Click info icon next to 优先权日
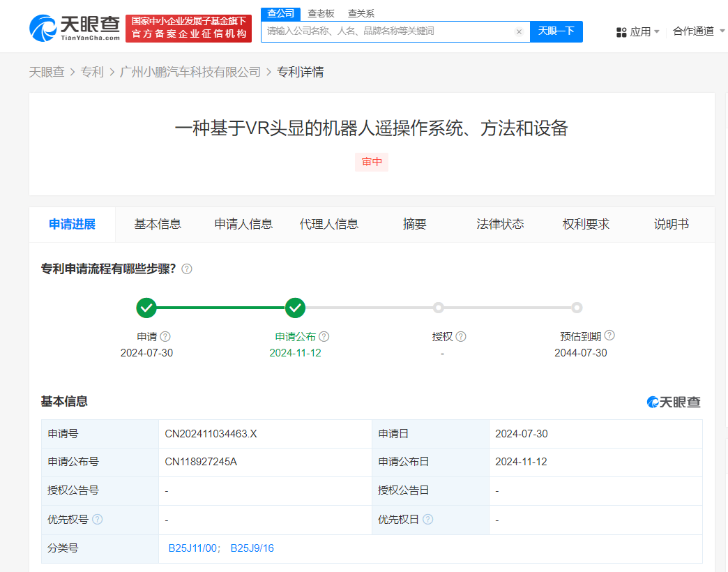 pyautogui.click(x=427, y=520)
